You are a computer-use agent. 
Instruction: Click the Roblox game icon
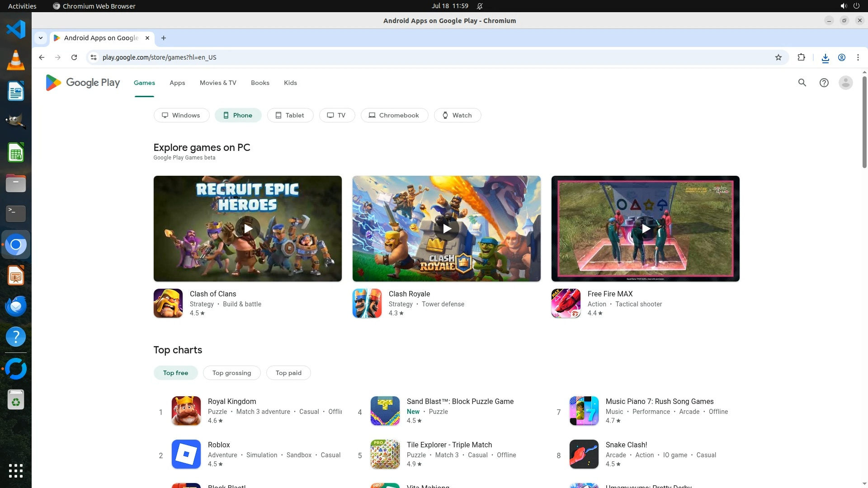[186, 454]
